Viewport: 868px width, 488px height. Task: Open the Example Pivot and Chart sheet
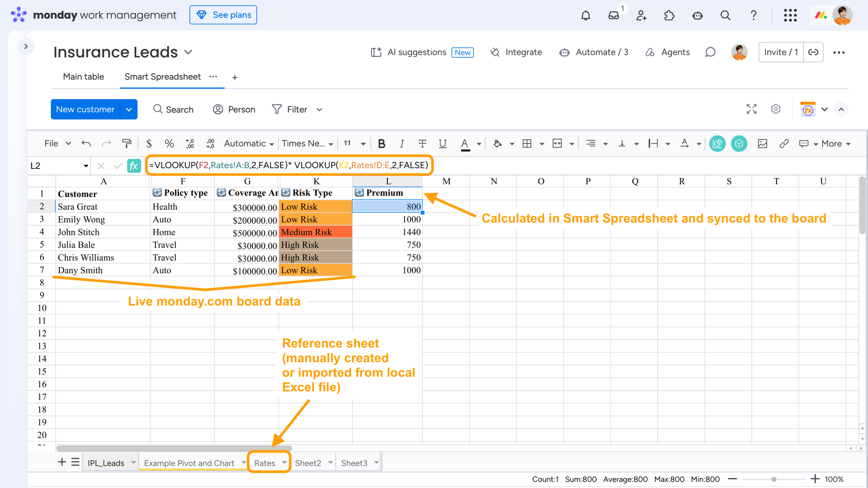click(x=189, y=463)
